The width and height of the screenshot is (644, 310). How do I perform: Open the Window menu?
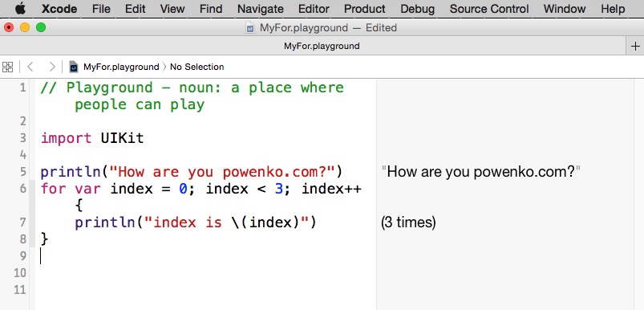point(565,9)
